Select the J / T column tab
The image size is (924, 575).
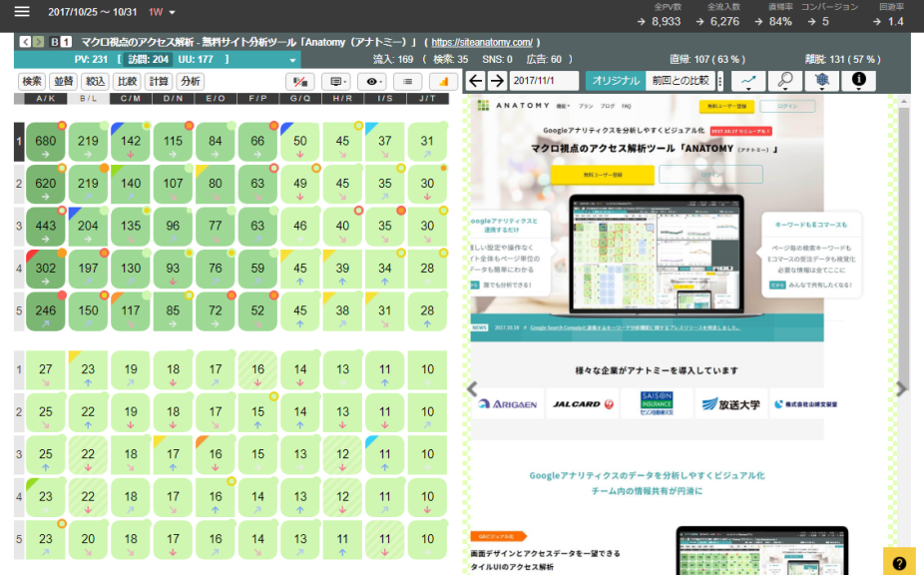[428, 99]
